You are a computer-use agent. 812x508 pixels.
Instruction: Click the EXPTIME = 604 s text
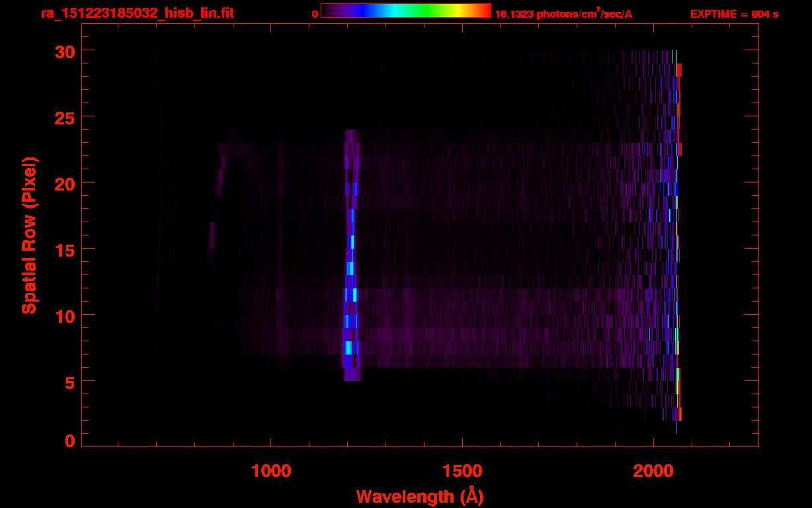point(734,14)
